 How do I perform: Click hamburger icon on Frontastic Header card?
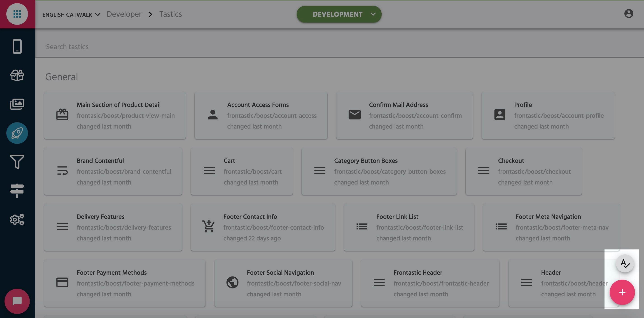[x=379, y=282]
